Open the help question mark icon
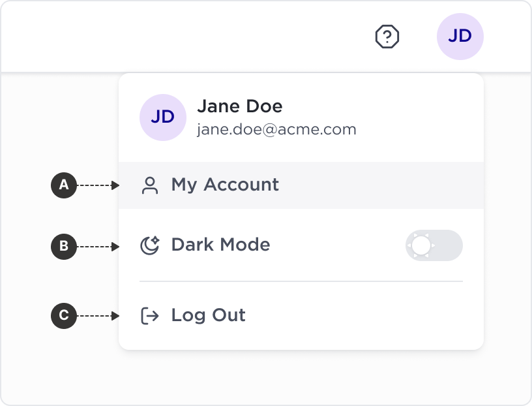This screenshot has height=406, width=532. click(x=387, y=37)
